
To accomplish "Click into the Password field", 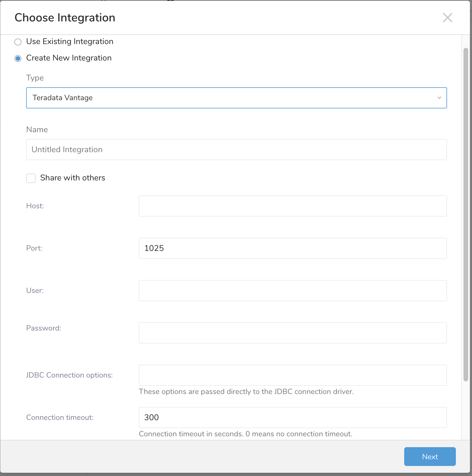I will click(293, 333).
